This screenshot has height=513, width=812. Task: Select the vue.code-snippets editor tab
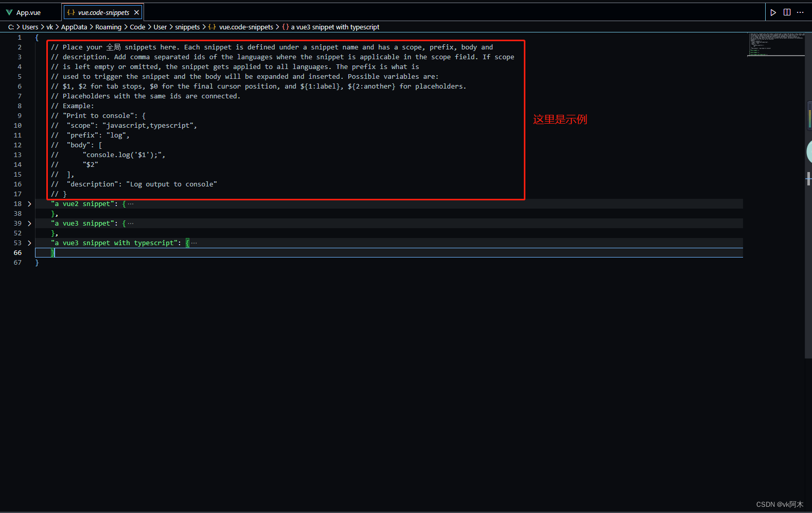click(x=103, y=12)
